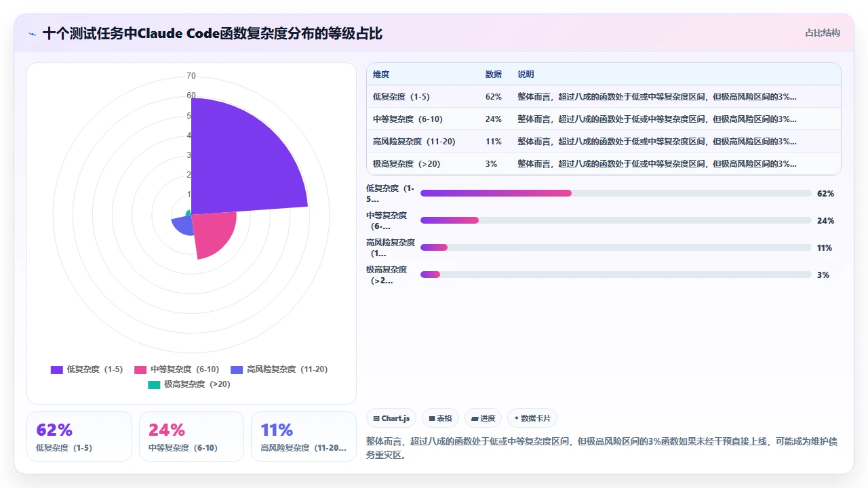Select the 表格 tag chip

tap(440, 418)
